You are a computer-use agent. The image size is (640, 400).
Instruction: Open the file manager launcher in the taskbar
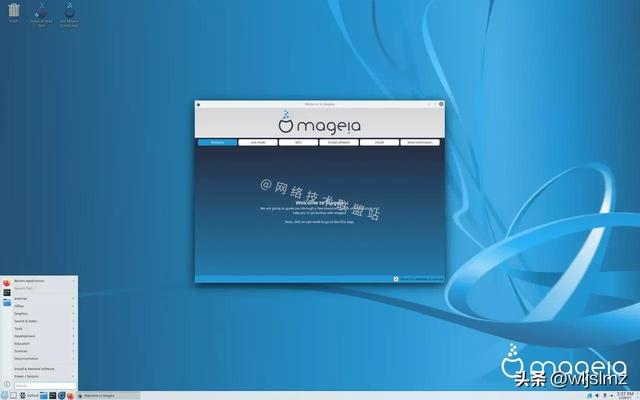click(x=44, y=396)
